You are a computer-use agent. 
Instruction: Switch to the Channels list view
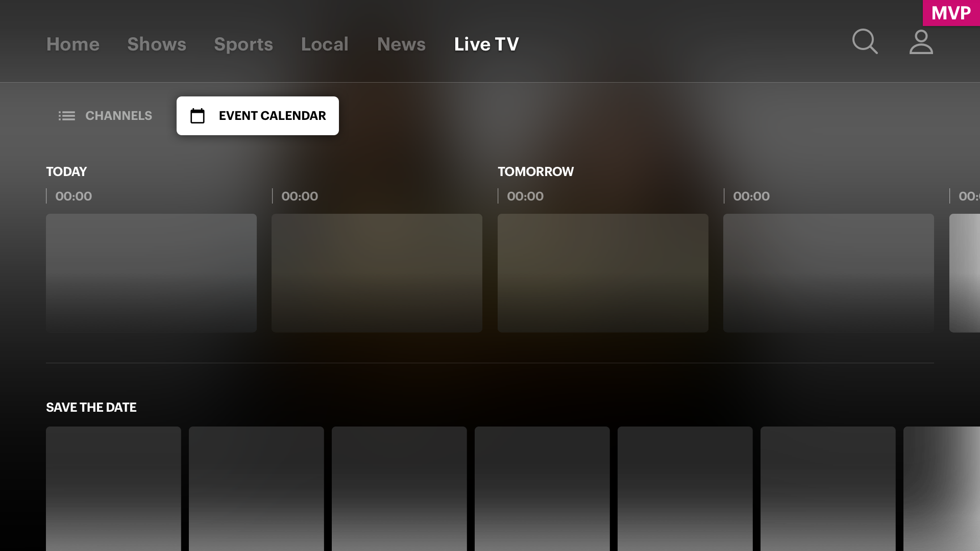click(106, 116)
